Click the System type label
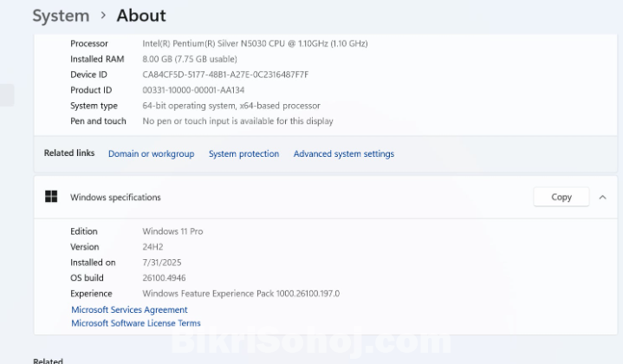623x364 pixels. pos(94,106)
